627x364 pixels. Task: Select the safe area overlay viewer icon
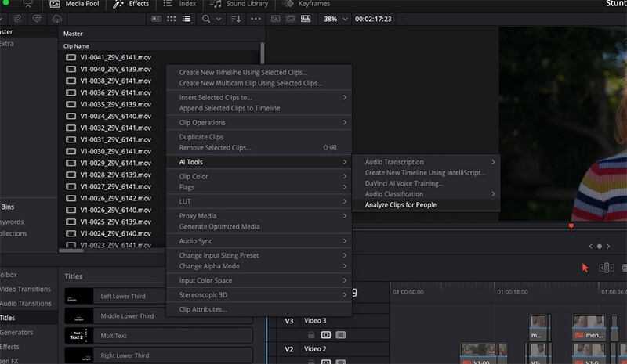tap(291, 19)
